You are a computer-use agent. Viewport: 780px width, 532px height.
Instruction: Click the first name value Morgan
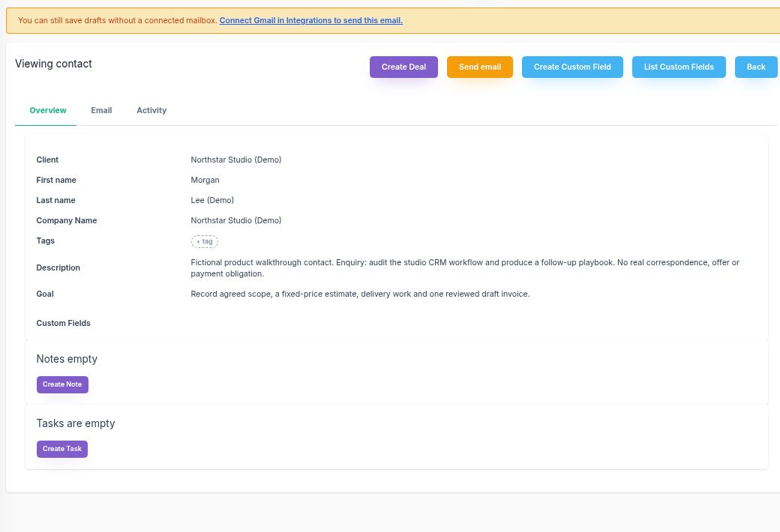tap(205, 180)
